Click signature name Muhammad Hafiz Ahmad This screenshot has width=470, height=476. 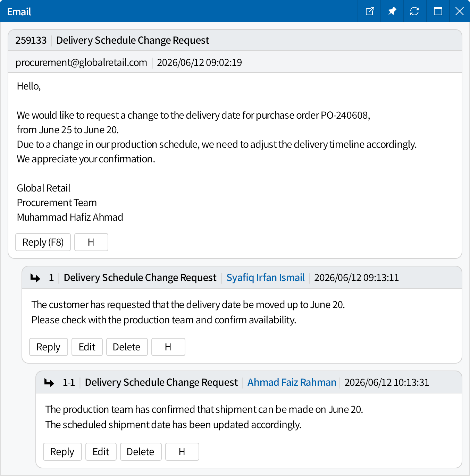click(x=70, y=217)
